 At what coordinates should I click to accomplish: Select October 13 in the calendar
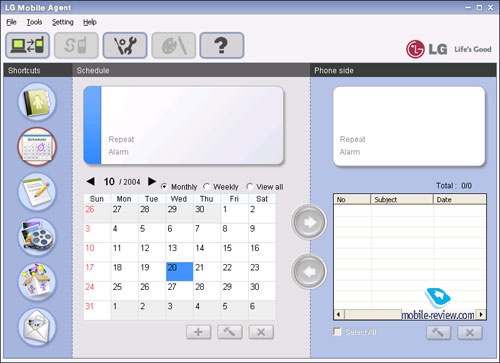tap(179, 252)
